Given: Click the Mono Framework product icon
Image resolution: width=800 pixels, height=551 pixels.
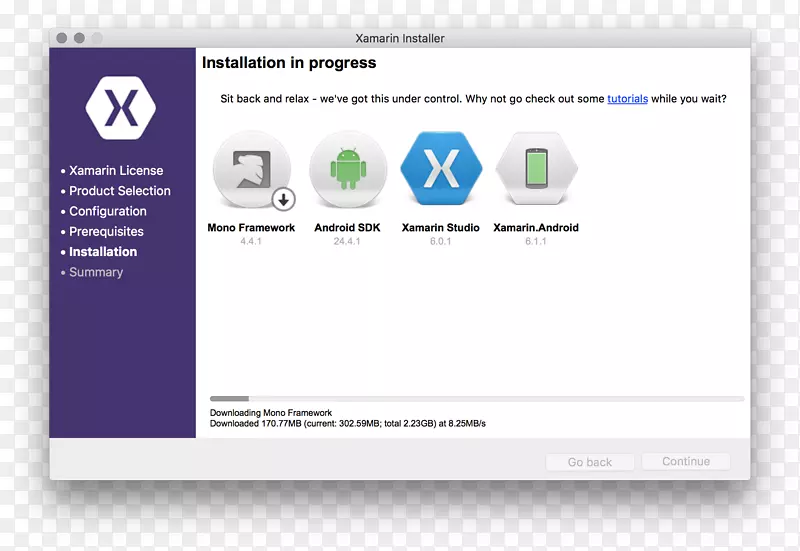Looking at the screenshot, I should point(252,169).
